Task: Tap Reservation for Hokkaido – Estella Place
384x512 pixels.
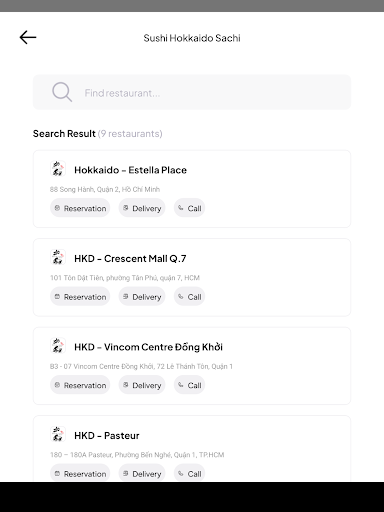Action: pos(80,208)
